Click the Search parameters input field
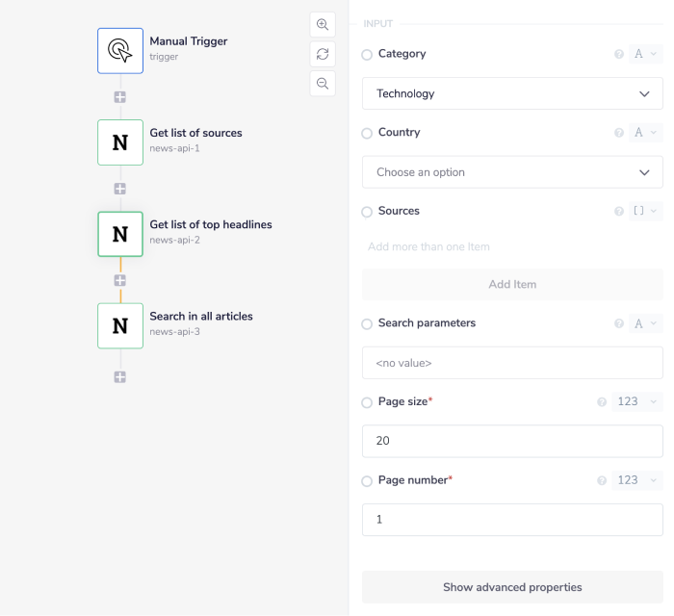 click(x=512, y=363)
